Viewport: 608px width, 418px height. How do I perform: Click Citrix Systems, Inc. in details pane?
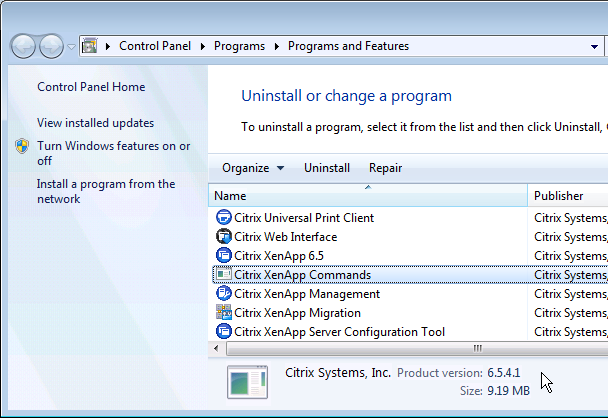coord(338,373)
